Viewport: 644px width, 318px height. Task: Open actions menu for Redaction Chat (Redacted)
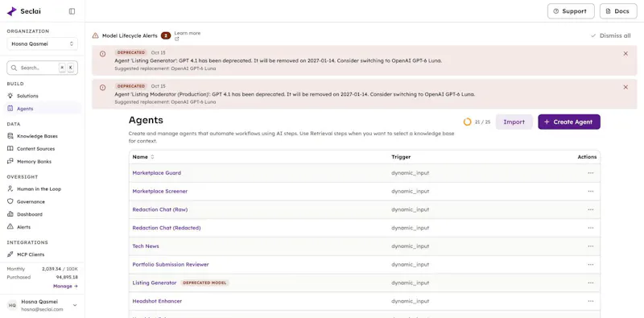tap(591, 228)
